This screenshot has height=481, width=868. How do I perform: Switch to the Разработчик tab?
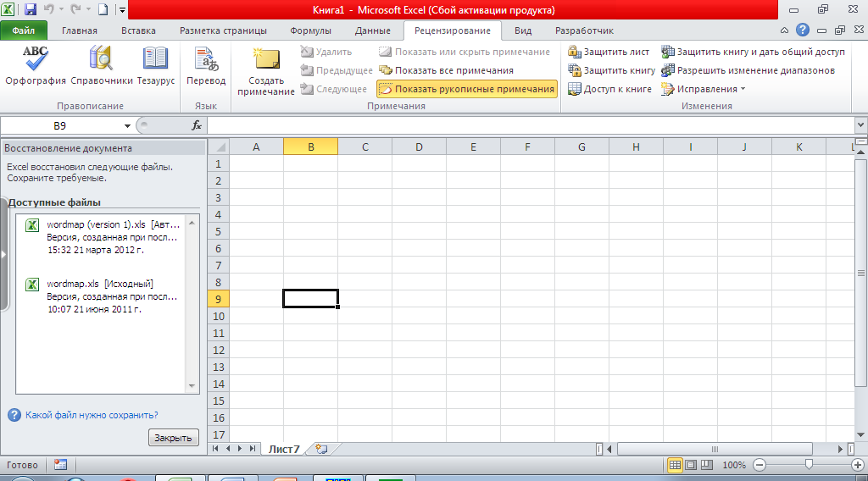coord(584,30)
